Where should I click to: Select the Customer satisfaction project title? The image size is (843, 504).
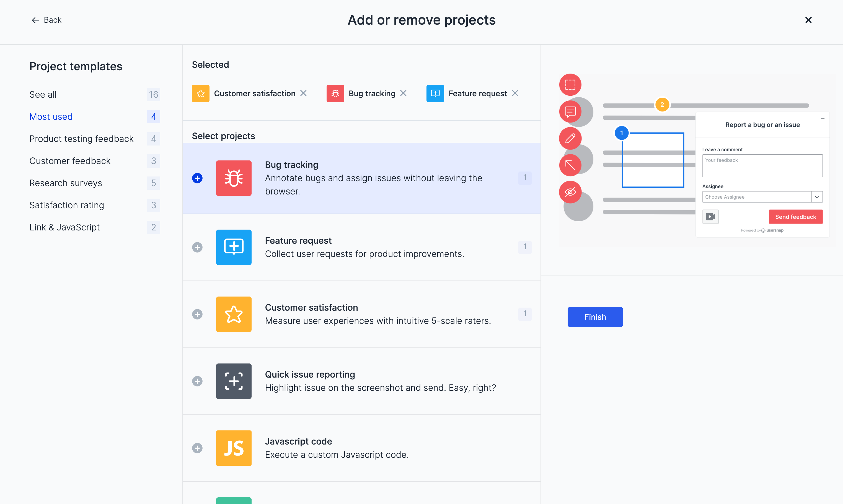pos(311,307)
